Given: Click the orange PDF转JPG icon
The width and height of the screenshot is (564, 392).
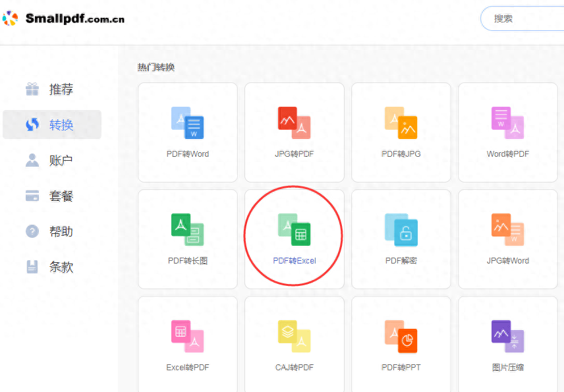Looking at the screenshot, I should coord(401,123).
